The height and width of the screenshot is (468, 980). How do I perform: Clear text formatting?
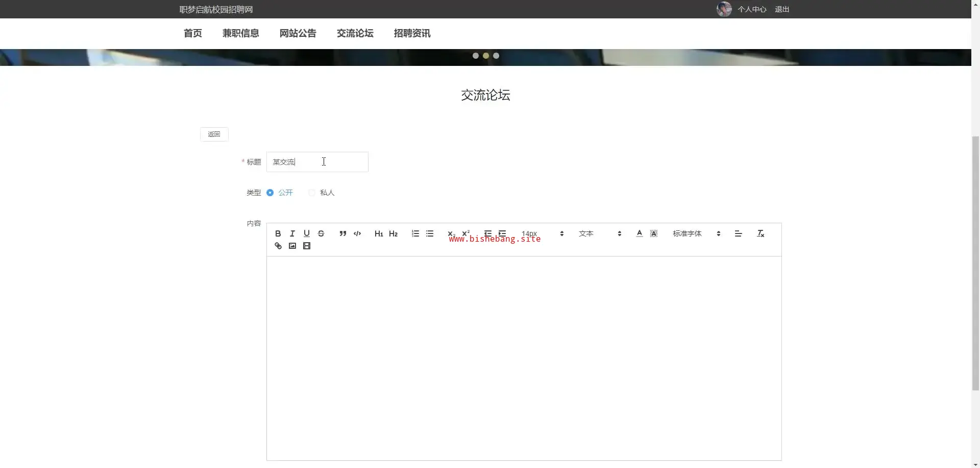[x=760, y=233]
